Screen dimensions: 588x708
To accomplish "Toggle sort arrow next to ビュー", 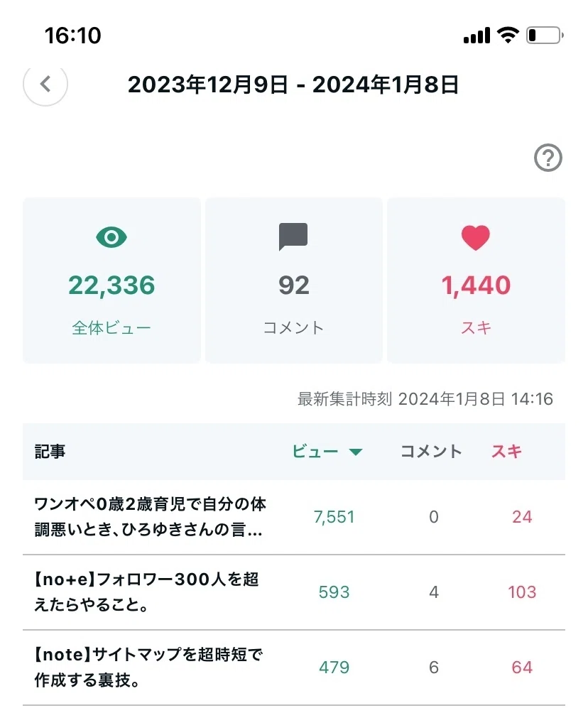I will click(x=356, y=452).
